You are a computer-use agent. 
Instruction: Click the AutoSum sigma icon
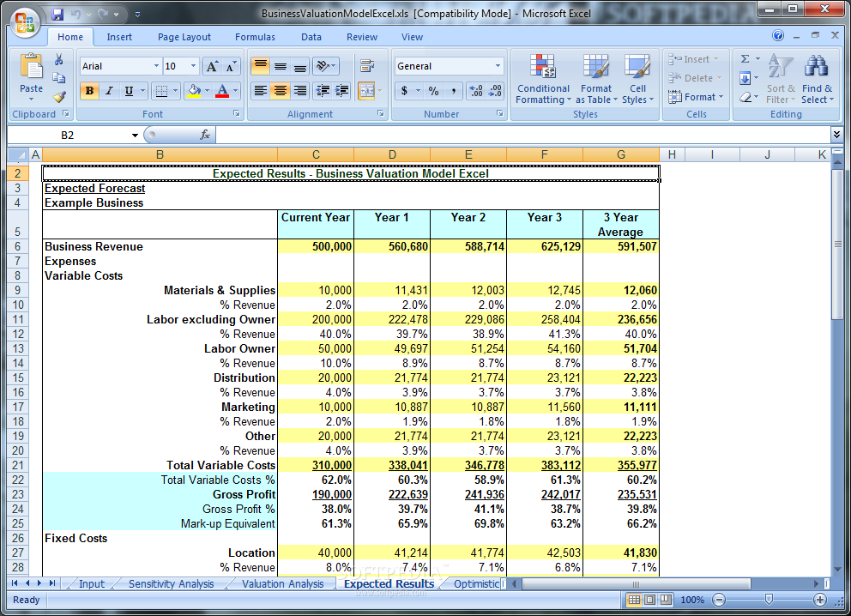tap(745, 58)
